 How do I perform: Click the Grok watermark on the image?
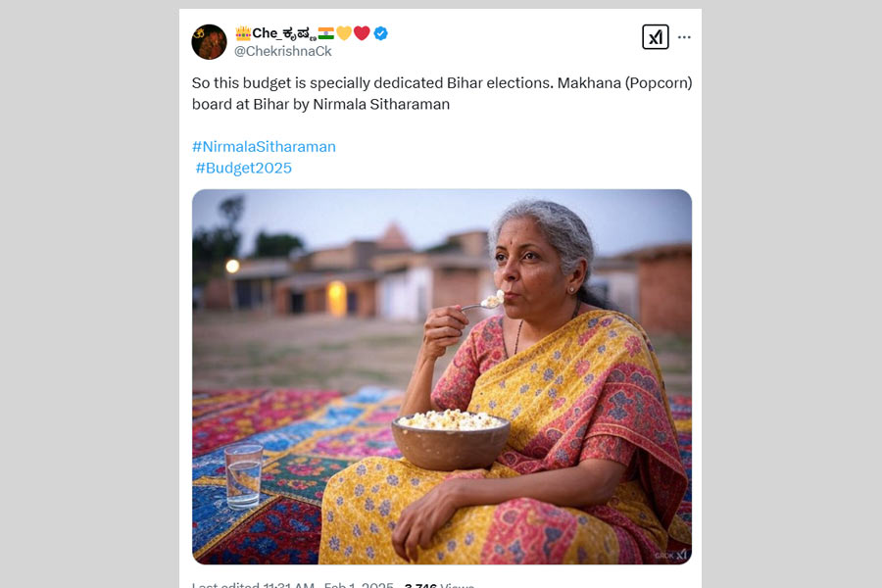coord(671,555)
